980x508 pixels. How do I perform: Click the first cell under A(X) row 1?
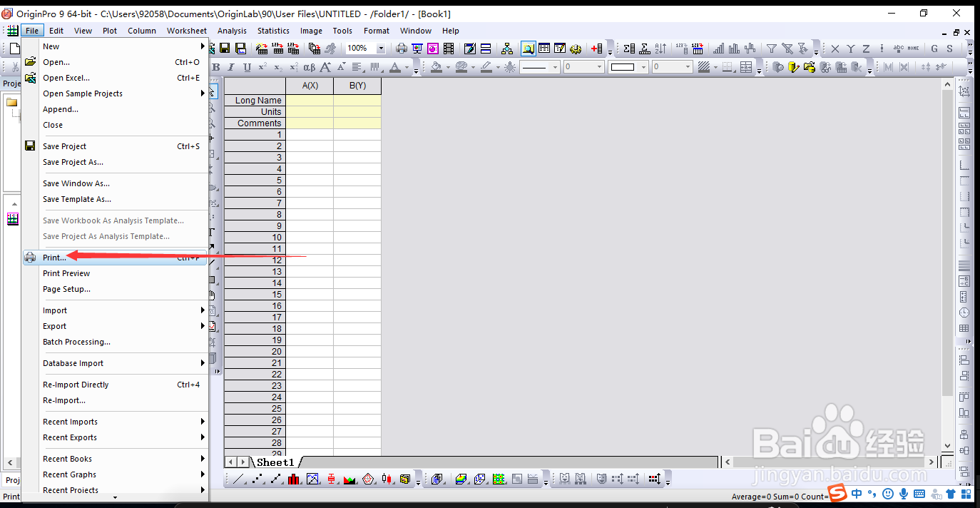pos(310,134)
